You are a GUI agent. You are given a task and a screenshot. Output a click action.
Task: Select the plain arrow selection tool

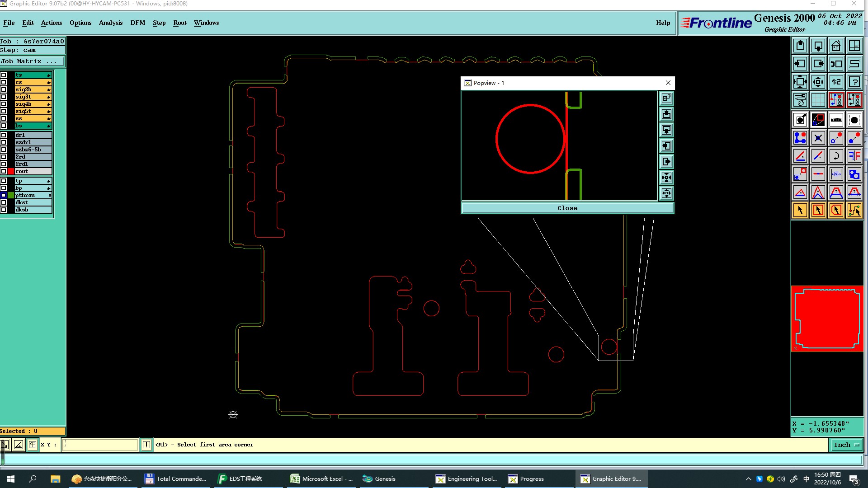point(800,210)
